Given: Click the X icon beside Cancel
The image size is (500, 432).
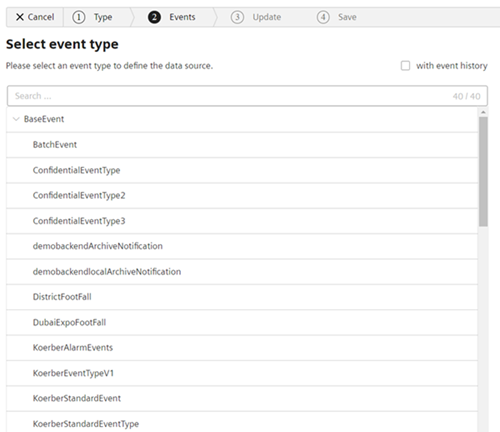Looking at the screenshot, I should (20, 17).
